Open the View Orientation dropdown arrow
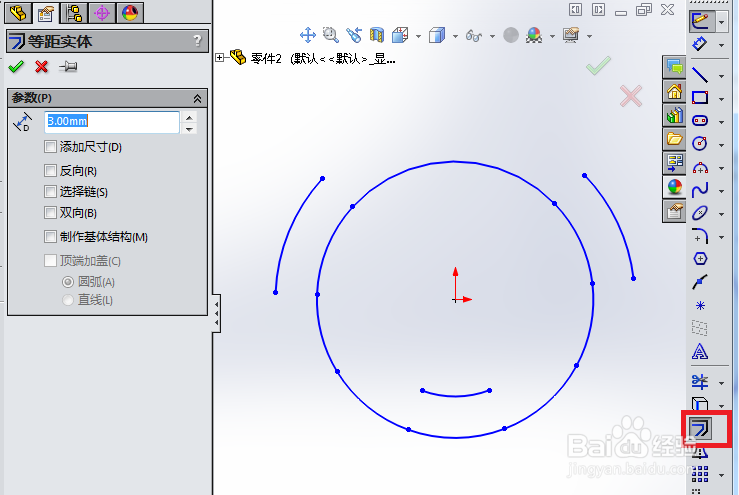The width and height of the screenshot is (739, 495). (418, 36)
